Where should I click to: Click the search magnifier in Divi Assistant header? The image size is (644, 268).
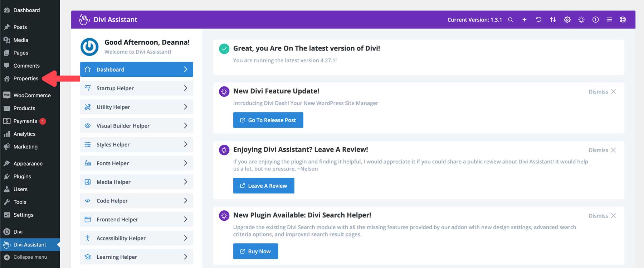coord(511,20)
